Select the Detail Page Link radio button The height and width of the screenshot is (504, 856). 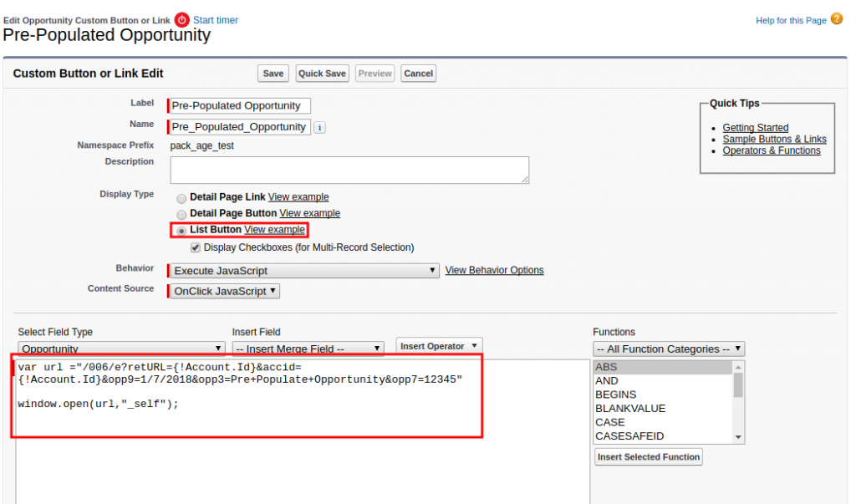[x=181, y=198]
